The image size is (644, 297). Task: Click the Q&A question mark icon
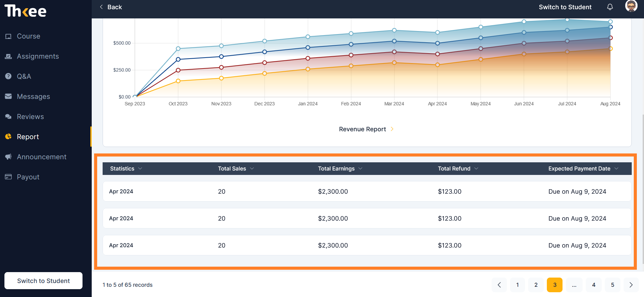[9, 76]
